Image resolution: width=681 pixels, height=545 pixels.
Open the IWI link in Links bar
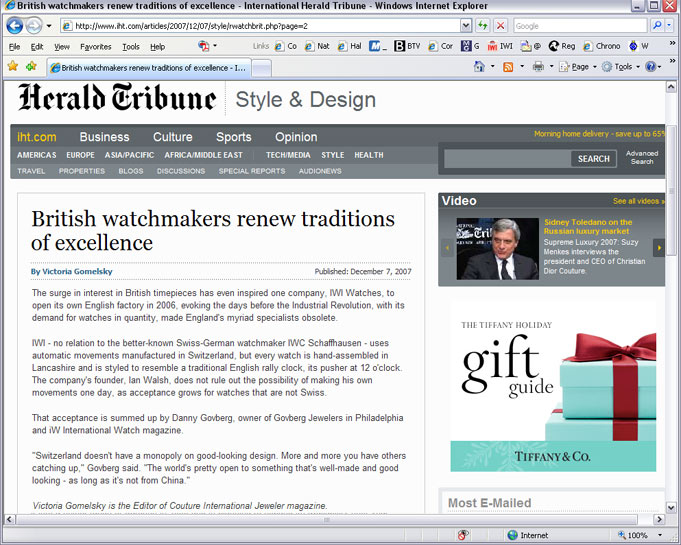click(x=500, y=46)
